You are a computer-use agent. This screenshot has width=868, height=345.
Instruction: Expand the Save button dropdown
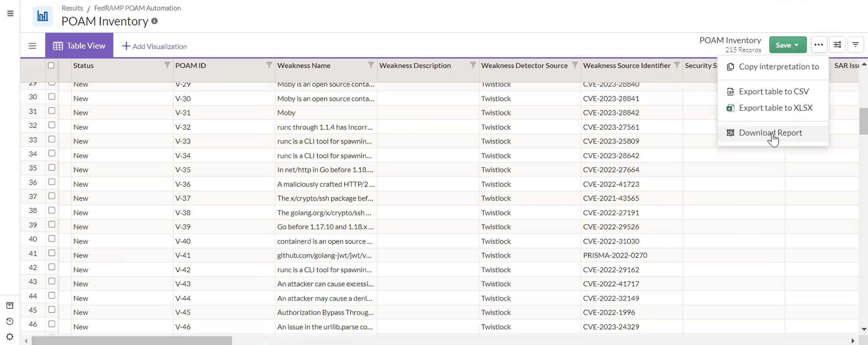pyautogui.click(x=796, y=45)
